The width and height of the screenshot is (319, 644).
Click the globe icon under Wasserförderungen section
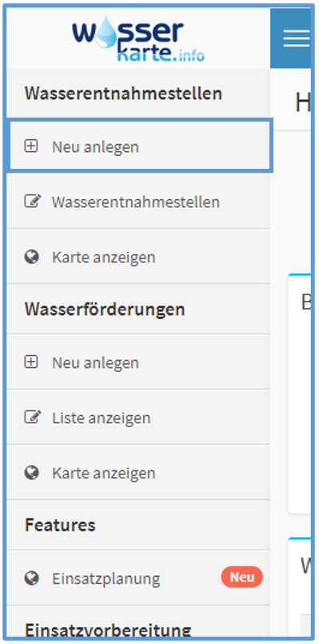[x=31, y=473]
